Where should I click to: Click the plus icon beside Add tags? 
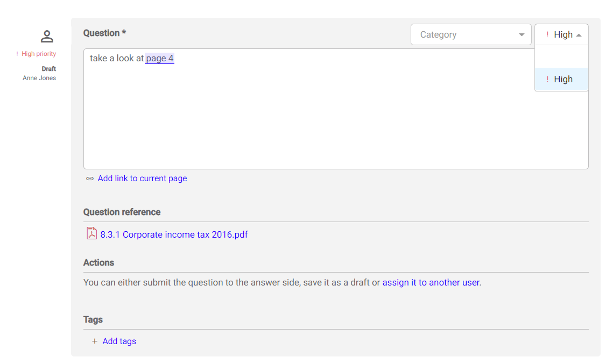point(95,341)
